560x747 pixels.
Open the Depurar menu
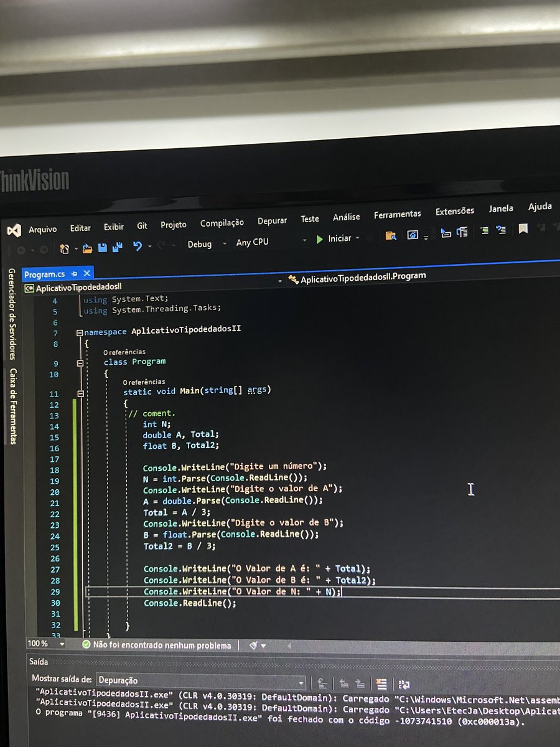point(273,220)
